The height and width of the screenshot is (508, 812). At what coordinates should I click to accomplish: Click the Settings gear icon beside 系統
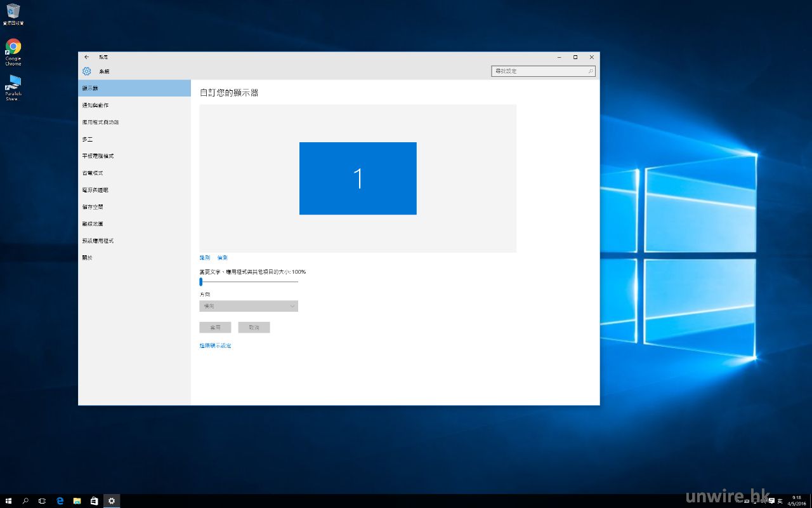click(87, 71)
